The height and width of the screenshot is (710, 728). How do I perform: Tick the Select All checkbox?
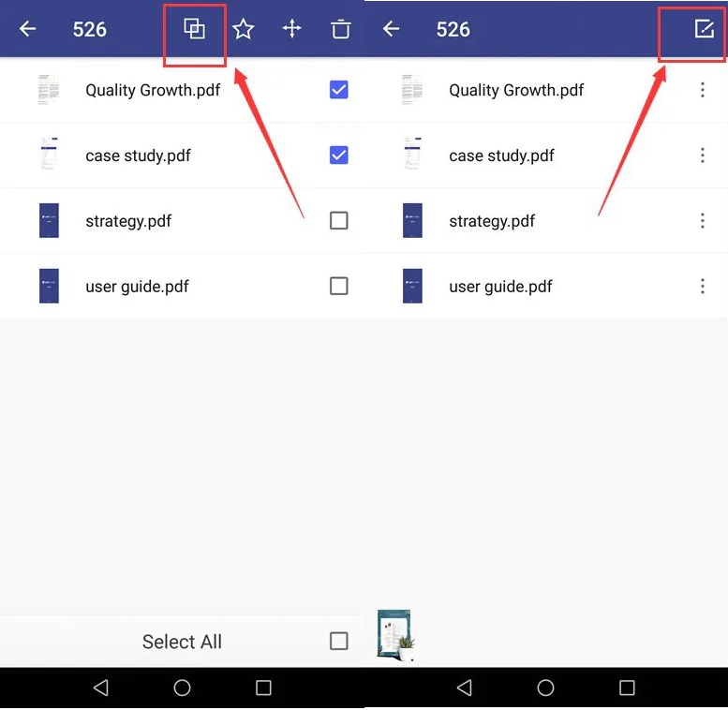[339, 641]
